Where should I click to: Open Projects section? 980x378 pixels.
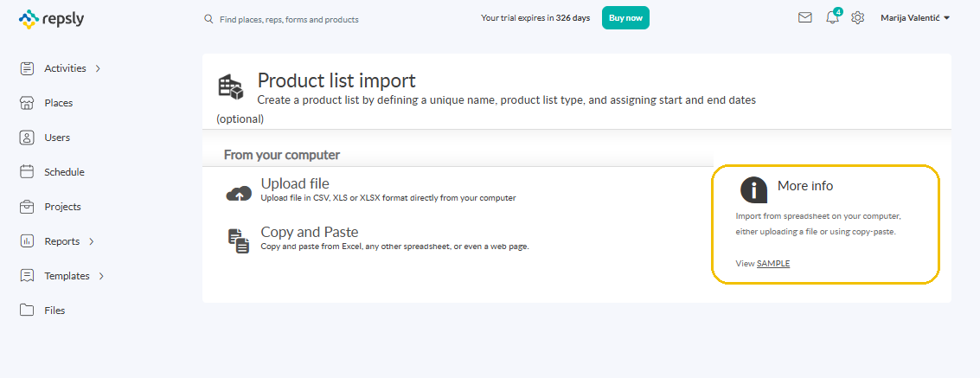[62, 207]
